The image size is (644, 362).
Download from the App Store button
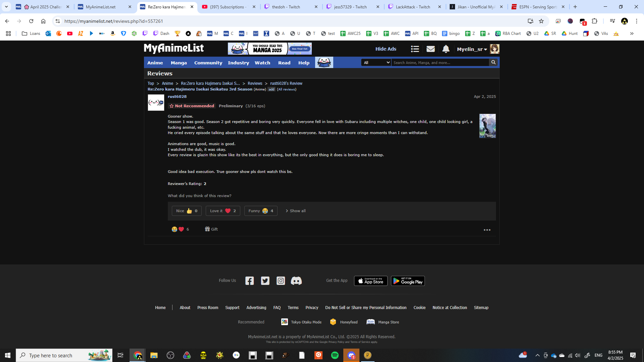click(371, 281)
